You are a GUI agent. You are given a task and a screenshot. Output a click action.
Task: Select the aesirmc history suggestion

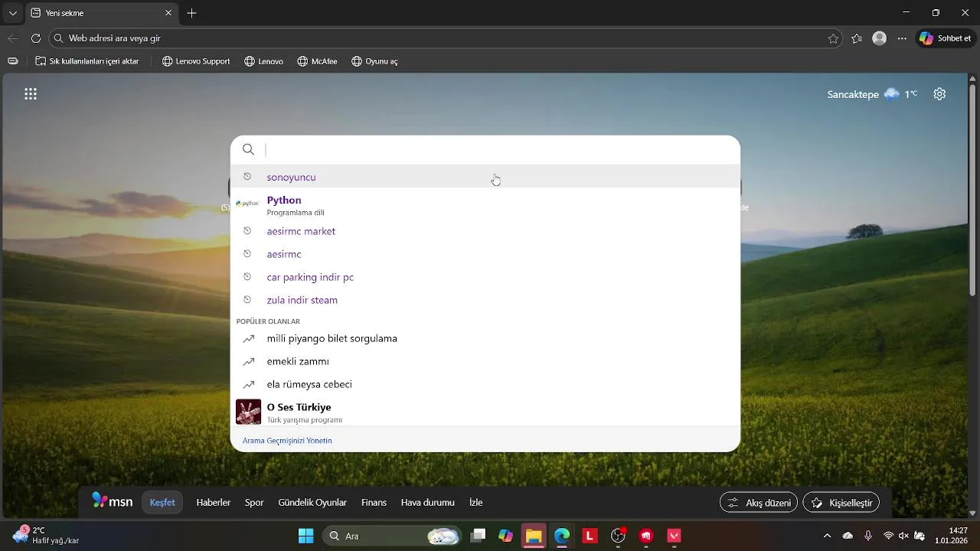coord(485,254)
